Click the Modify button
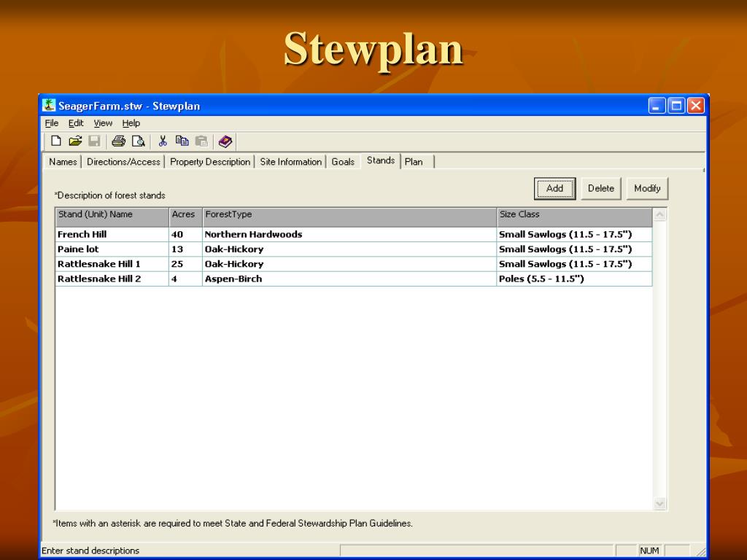Image resolution: width=747 pixels, height=560 pixels. [647, 189]
